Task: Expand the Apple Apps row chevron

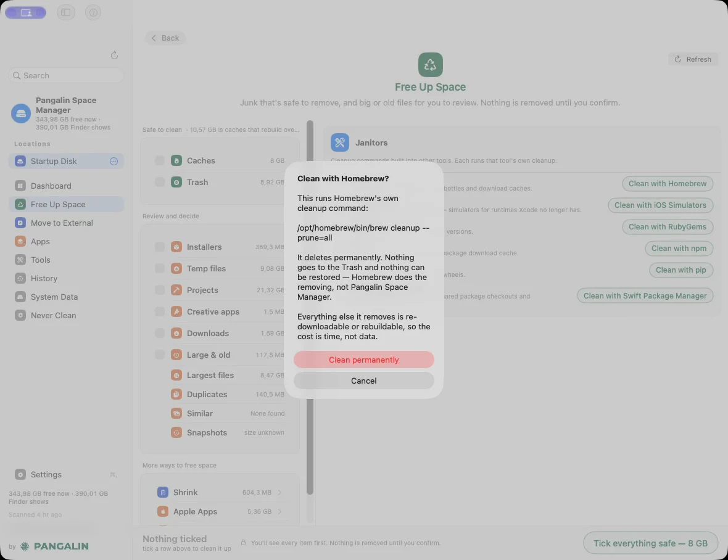Action: tap(280, 511)
